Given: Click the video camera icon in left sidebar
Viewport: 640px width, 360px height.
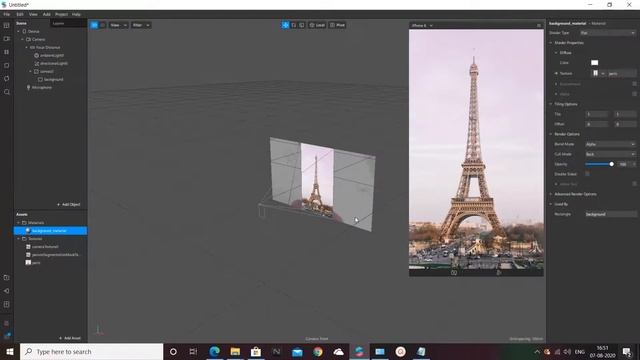Looking at the screenshot, I should (x=7, y=39).
